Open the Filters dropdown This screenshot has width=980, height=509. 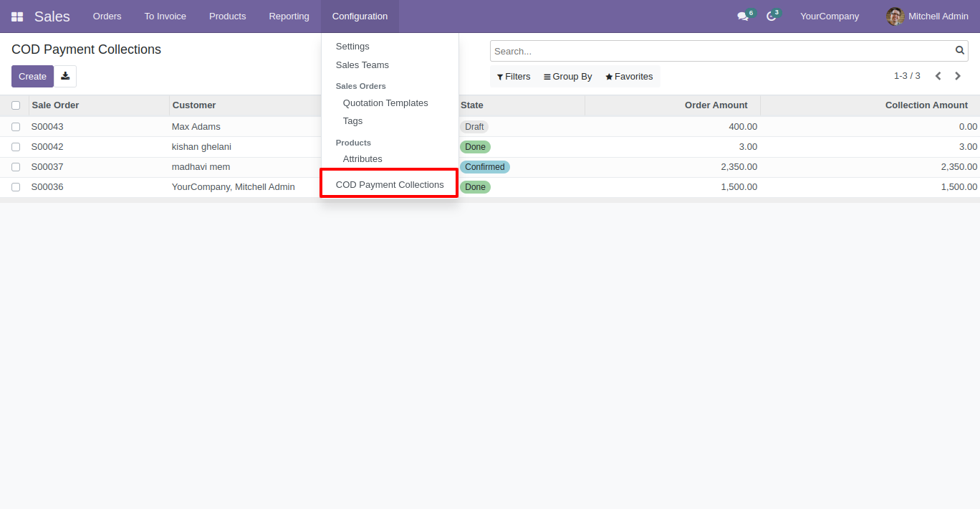point(514,77)
